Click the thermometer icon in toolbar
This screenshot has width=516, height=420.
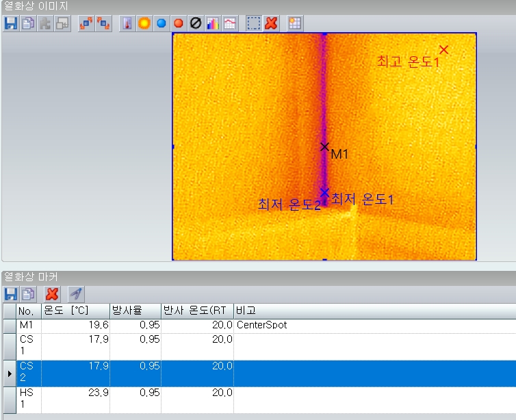[127, 23]
